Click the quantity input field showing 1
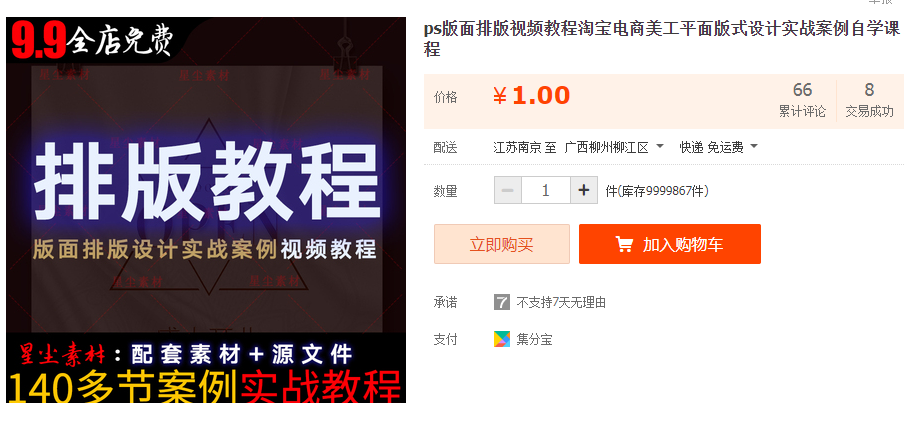 [546, 190]
